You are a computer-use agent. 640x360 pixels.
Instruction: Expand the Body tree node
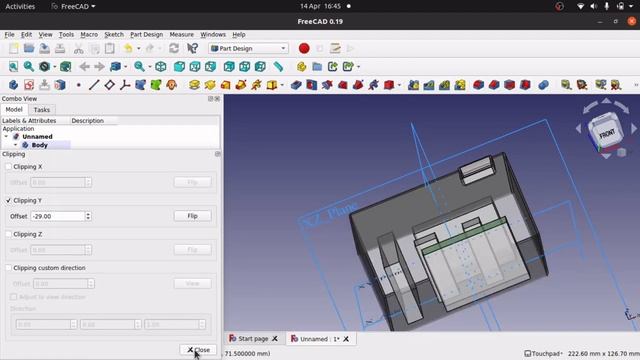(16, 145)
